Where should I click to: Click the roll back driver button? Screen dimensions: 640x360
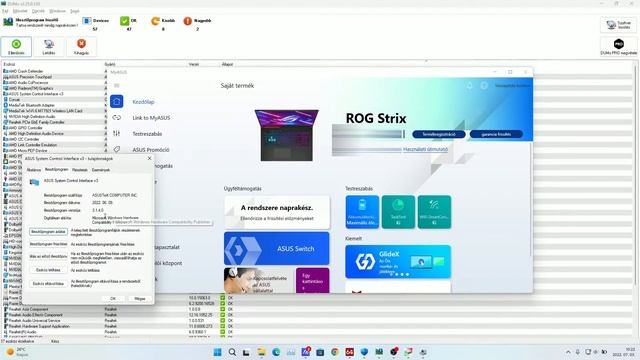pyautogui.click(x=48, y=256)
